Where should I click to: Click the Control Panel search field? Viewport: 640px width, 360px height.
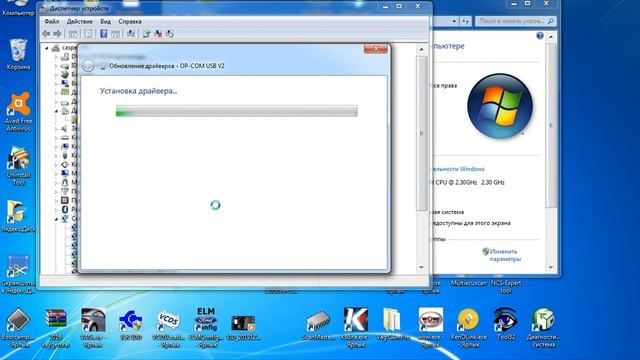click(515, 21)
